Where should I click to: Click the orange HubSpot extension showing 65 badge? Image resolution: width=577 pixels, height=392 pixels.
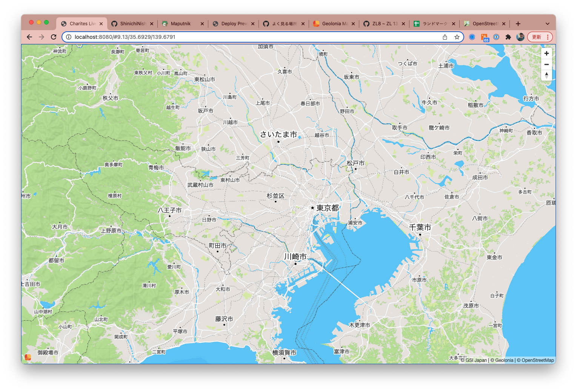[x=485, y=37]
